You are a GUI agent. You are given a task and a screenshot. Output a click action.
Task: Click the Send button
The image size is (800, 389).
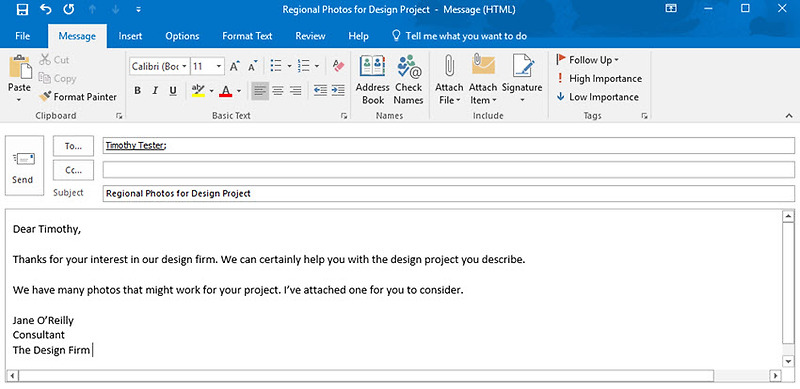pyautogui.click(x=23, y=166)
